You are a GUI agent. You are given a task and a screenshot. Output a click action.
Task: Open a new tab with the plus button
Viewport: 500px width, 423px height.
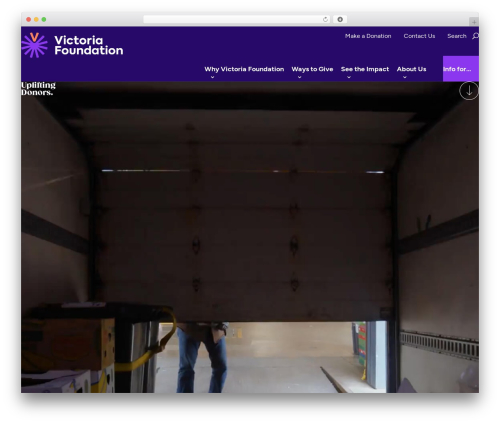474,22
